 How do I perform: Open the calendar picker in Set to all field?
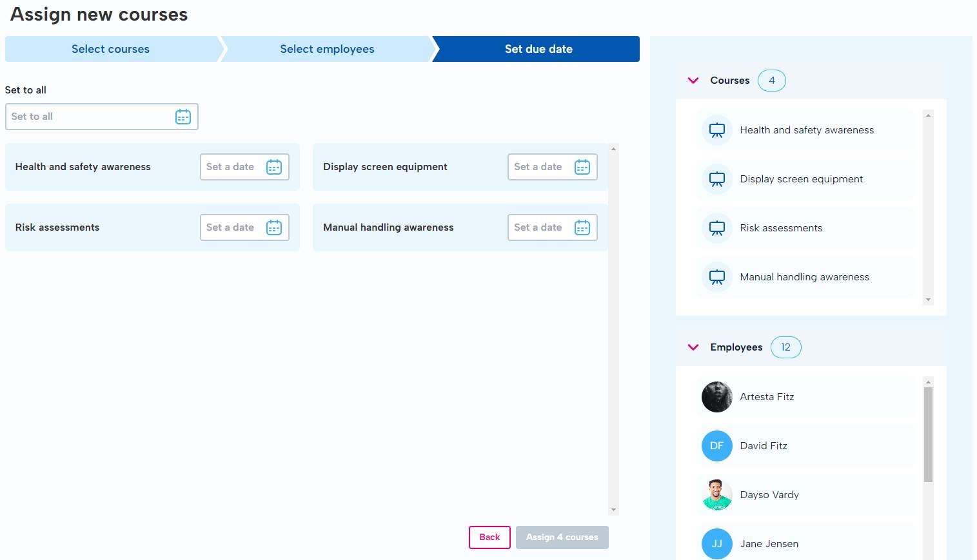pos(183,117)
